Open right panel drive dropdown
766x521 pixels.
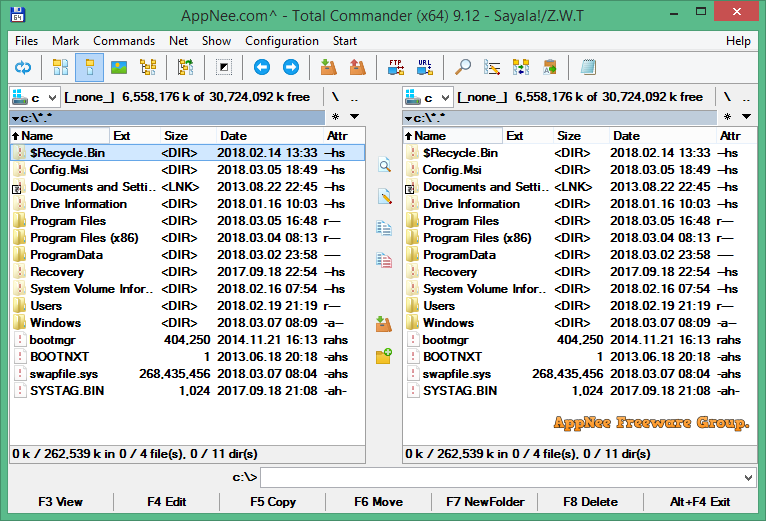tap(428, 97)
